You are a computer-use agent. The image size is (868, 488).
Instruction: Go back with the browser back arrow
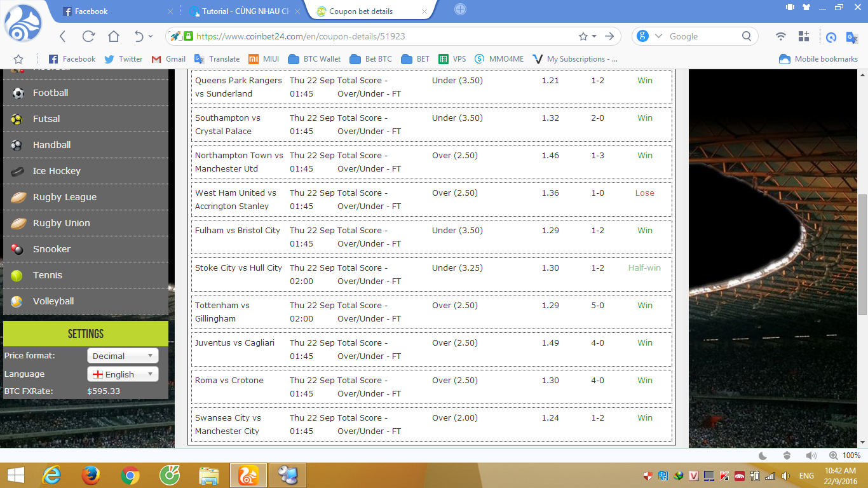(x=62, y=36)
